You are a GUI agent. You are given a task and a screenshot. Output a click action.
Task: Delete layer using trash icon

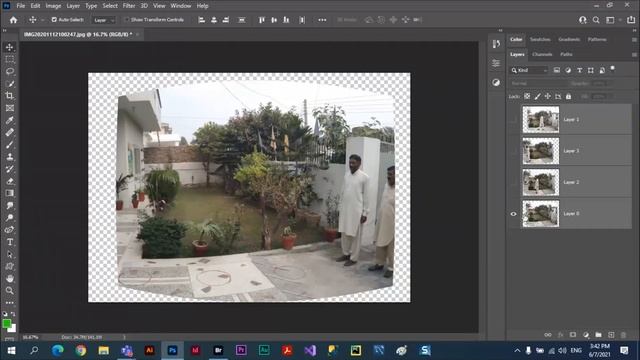coord(623,335)
